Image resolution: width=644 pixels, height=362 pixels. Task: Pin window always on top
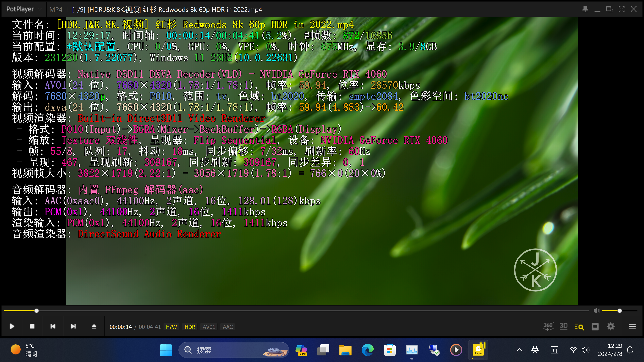click(585, 10)
